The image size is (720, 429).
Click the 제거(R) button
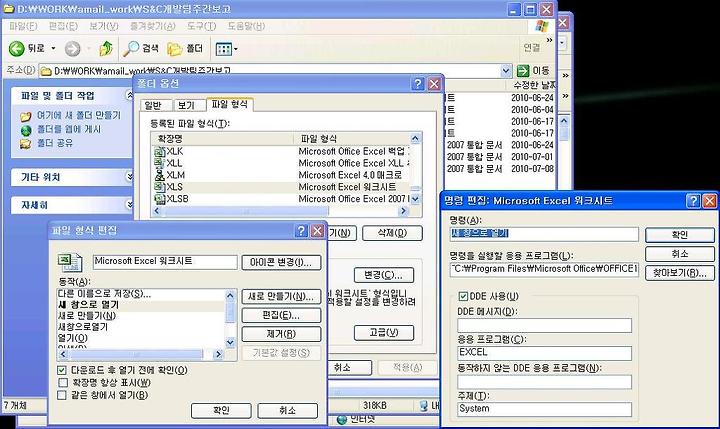(281, 334)
